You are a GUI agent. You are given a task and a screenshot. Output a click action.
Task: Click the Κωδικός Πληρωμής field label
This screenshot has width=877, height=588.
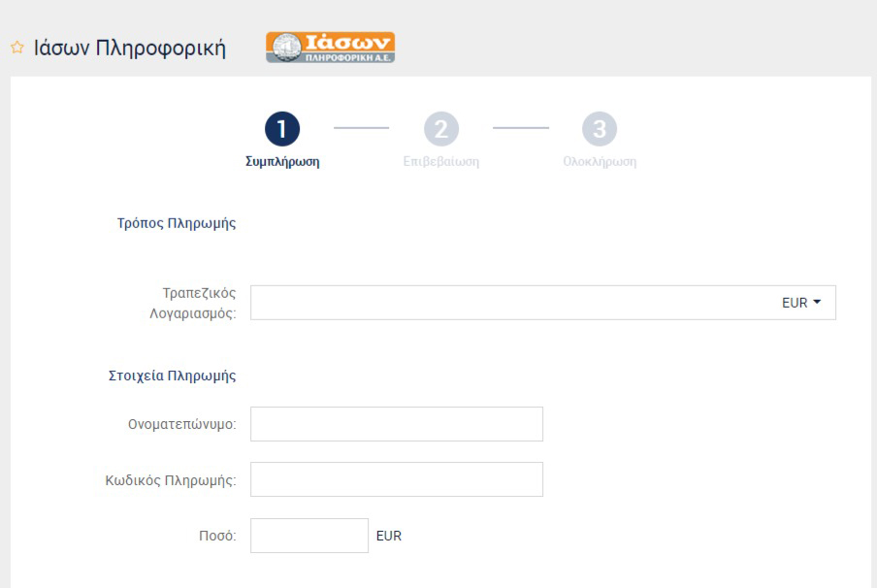(171, 480)
